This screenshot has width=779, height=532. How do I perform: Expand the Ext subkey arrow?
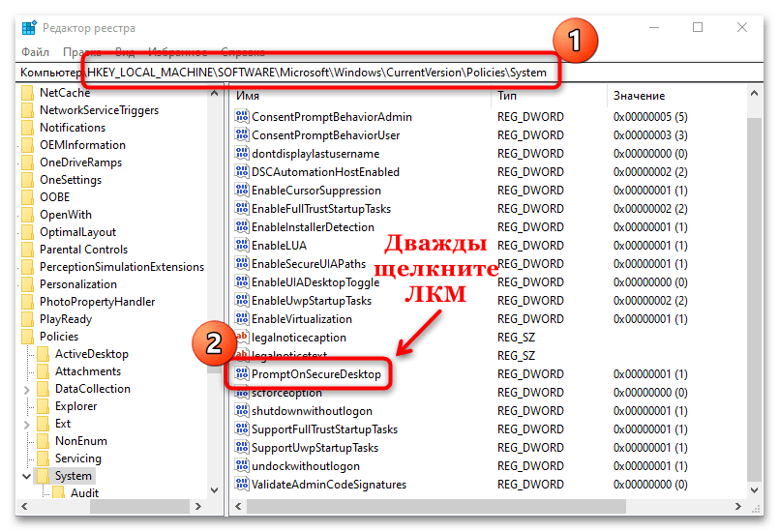(26, 424)
